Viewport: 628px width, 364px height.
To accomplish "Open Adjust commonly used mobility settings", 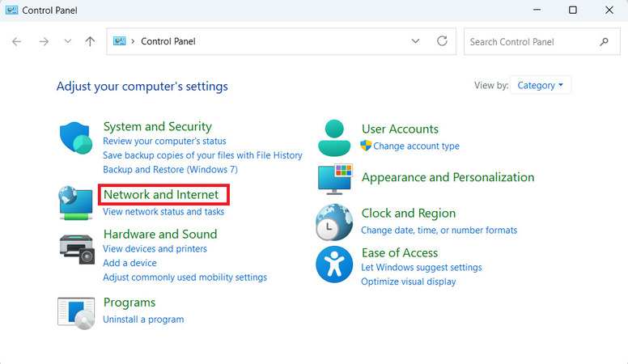I will click(185, 277).
